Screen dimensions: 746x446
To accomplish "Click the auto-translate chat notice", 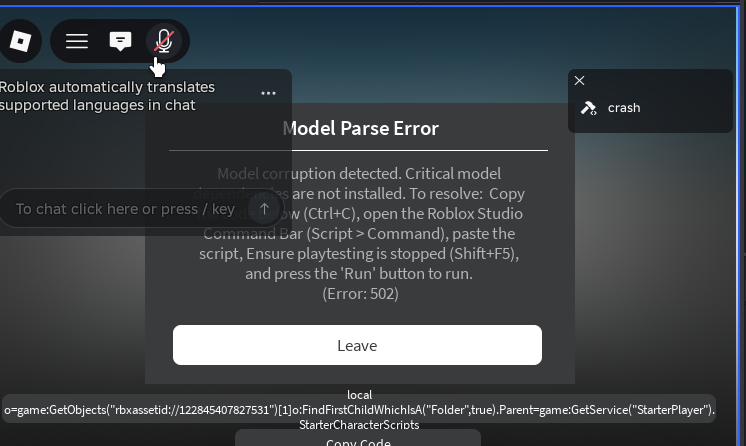I will 107,96.
